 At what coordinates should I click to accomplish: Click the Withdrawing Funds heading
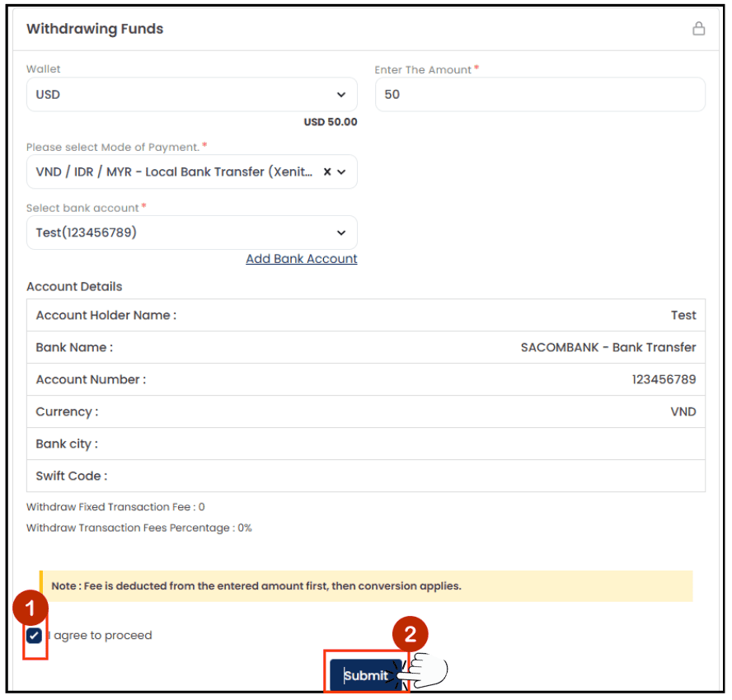95,29
